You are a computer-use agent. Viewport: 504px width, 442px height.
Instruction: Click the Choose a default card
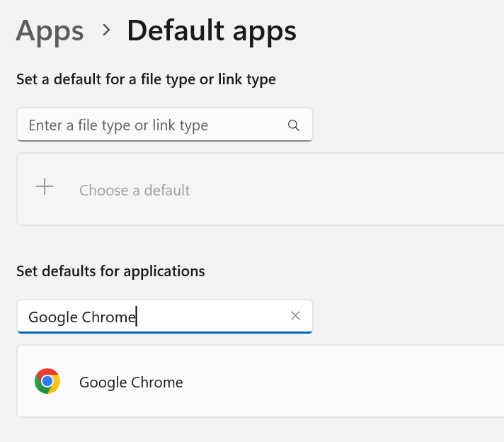260,189
